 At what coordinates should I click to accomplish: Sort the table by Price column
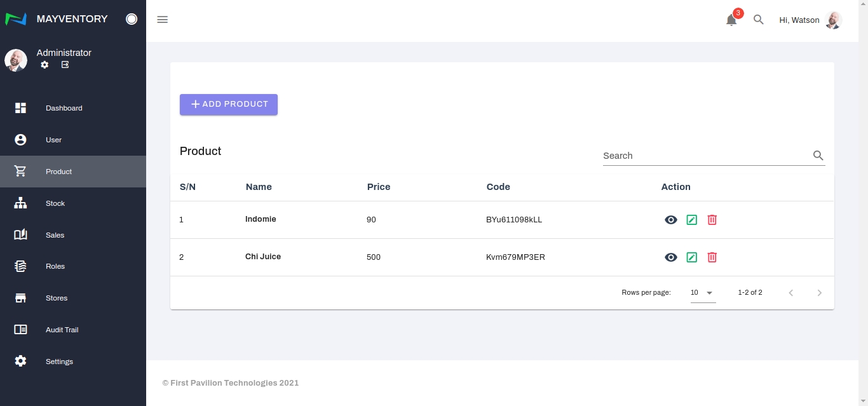pyautogui.click(x=379, y=187)
